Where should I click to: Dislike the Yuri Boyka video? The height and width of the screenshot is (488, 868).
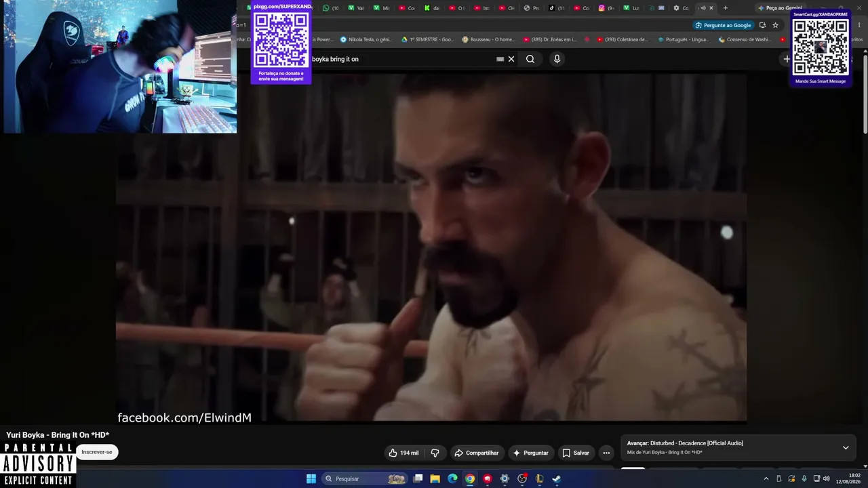point(435,453)
